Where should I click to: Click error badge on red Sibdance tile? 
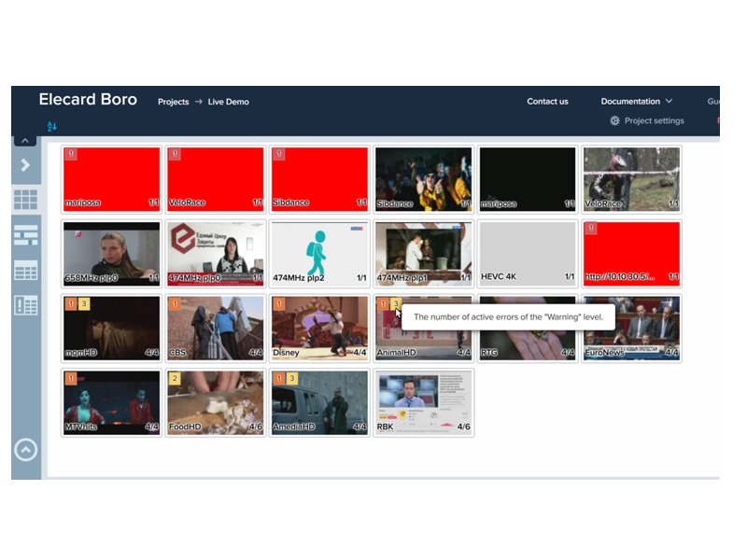pos(279,154)
